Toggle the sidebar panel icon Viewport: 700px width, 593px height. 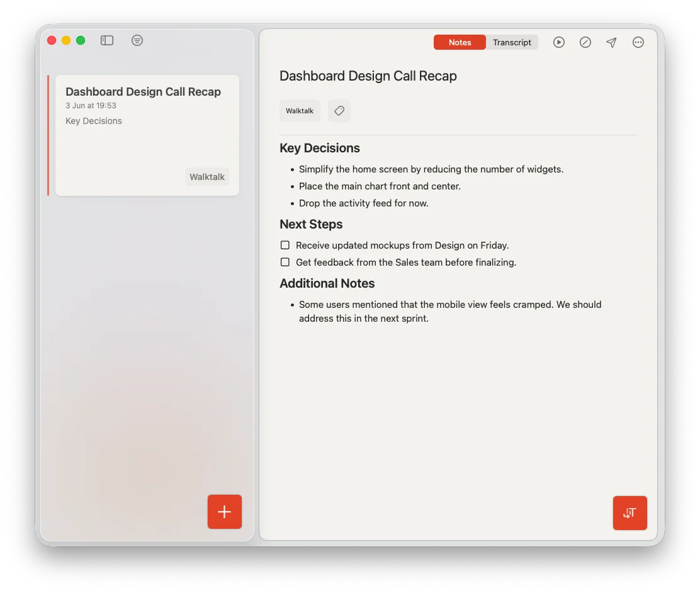tap(106, 41)
